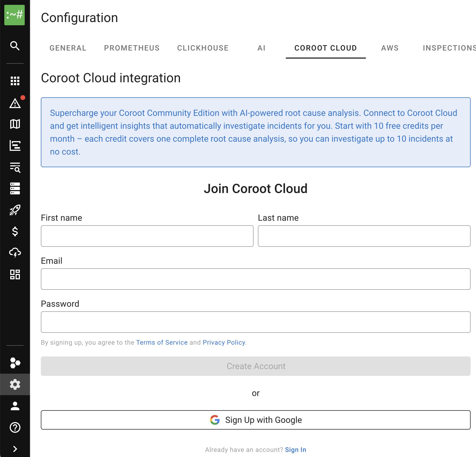Open the costs dollar icon
This screenshot has width=476, height=457.
(x=15, y=231)
